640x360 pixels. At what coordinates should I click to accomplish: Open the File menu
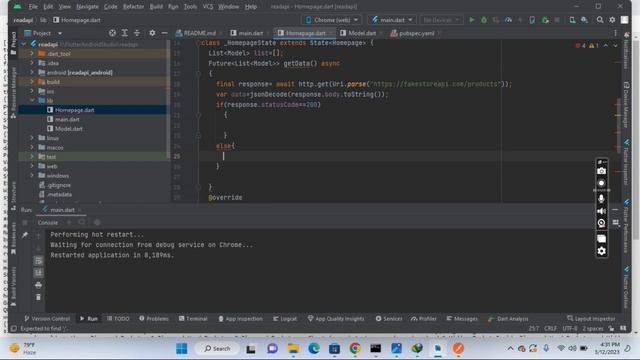coord(33,7)
